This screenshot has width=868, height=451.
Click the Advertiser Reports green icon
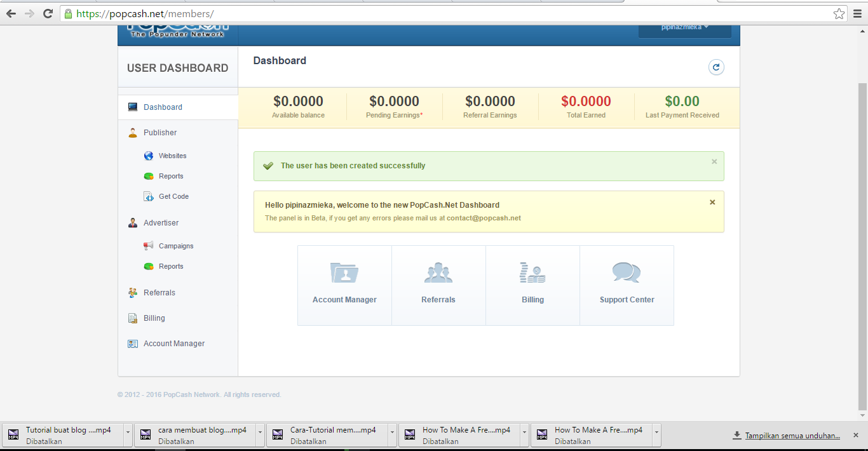149,266
